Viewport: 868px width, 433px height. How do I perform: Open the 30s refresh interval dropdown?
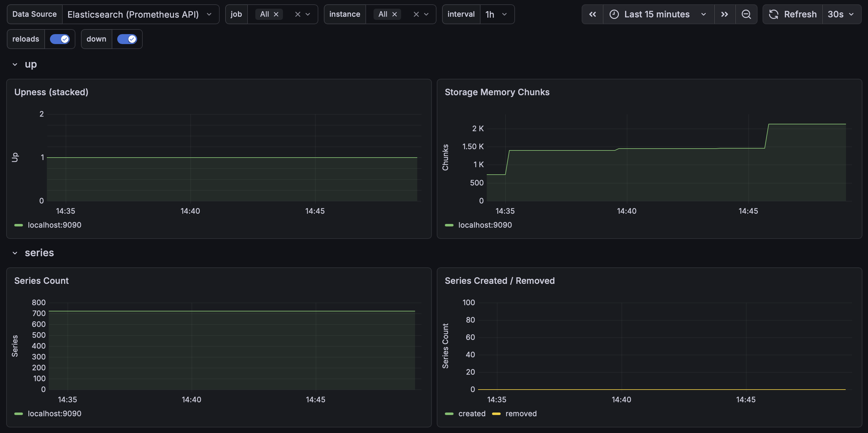[841, 14]
